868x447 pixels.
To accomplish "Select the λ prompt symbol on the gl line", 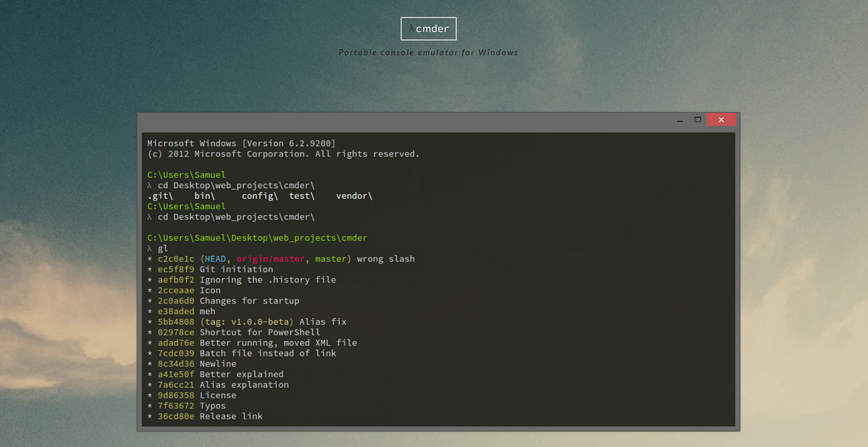I will (x=150, y=247).
